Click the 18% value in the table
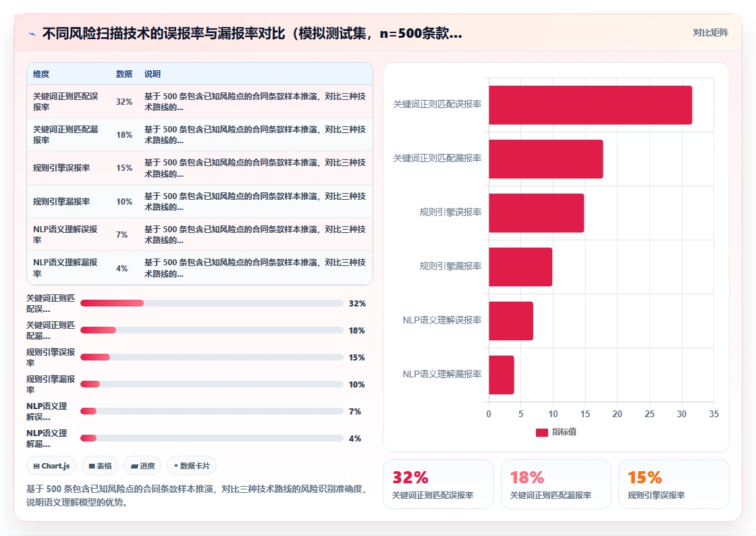Image resolution: width=756 pixels, height=536 pixels. (x=124, y=135)
